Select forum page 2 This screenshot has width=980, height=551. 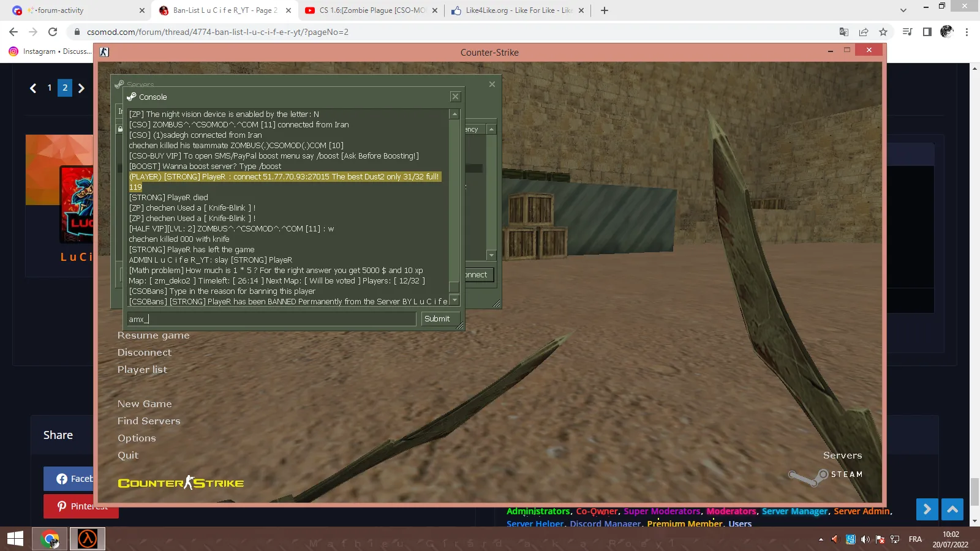(x=65, y=88)
